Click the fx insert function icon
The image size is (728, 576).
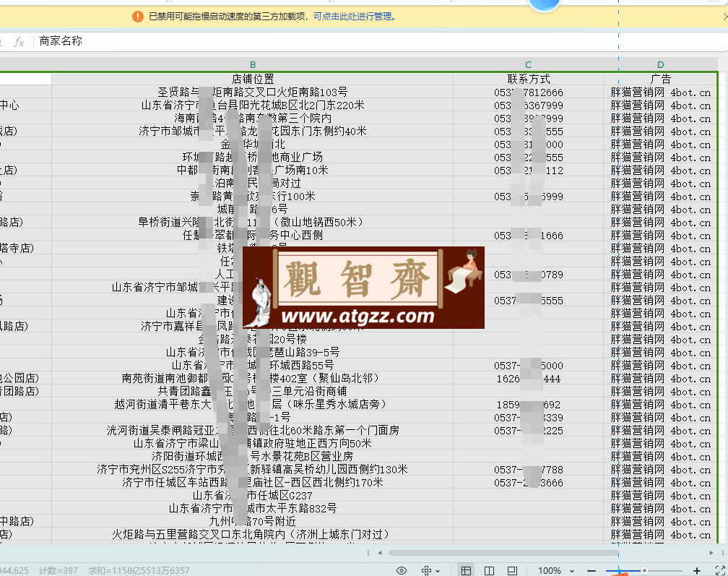point(19,42)
